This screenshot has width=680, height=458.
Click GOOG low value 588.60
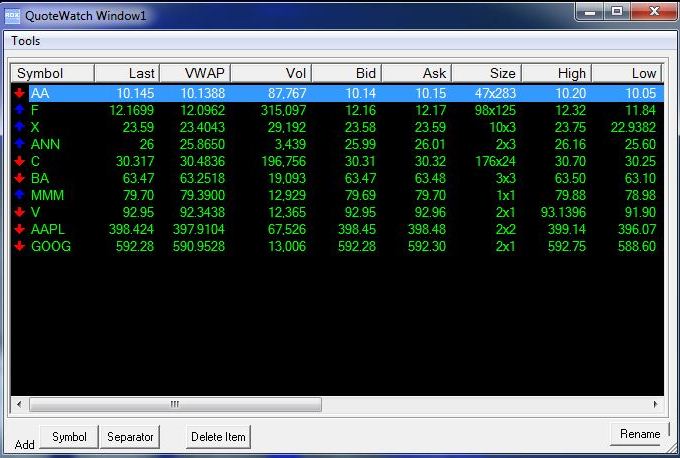coord(637,246)
